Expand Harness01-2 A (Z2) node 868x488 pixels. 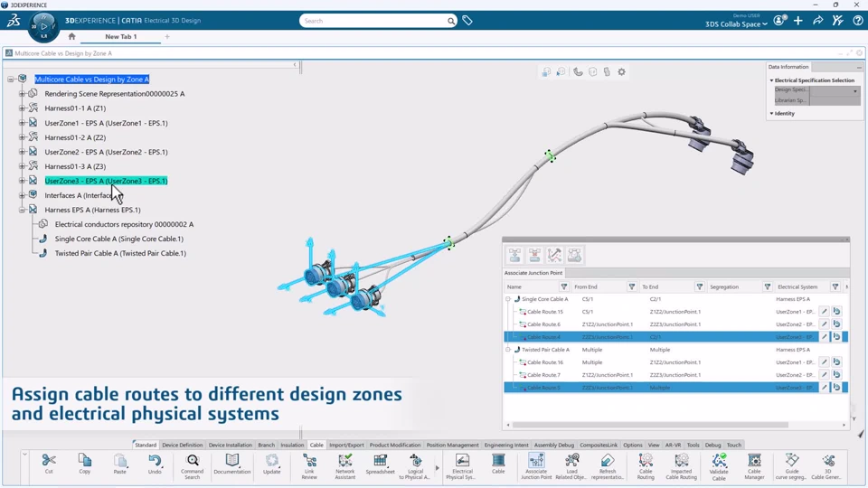tap(22, 137)
